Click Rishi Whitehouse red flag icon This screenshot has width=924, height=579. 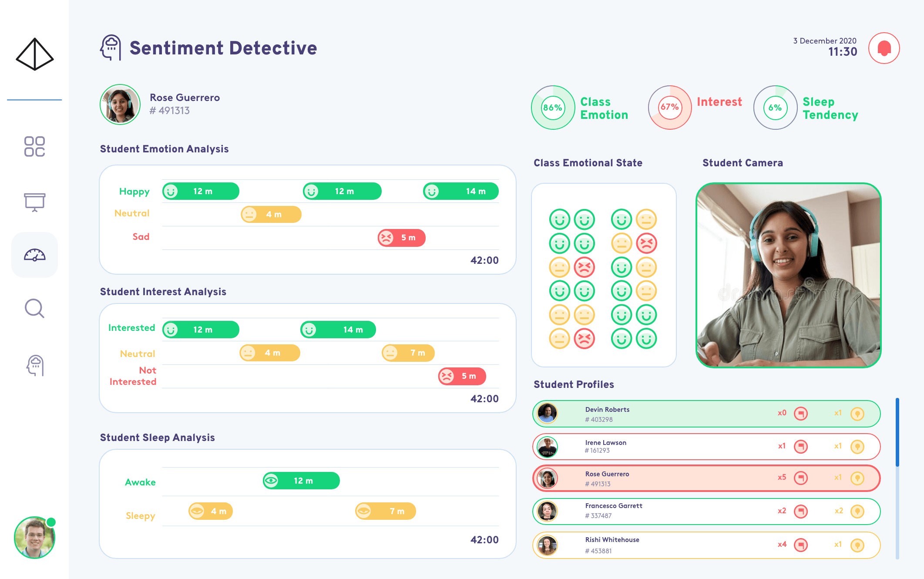click(x=800, y=545)
